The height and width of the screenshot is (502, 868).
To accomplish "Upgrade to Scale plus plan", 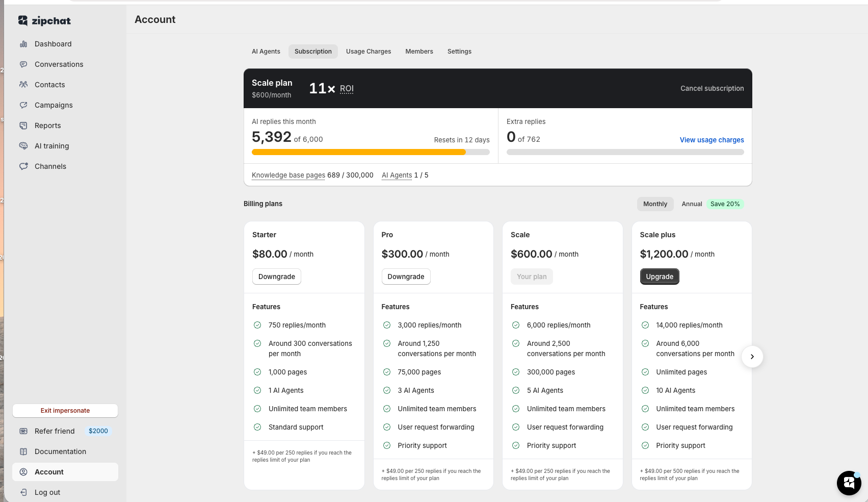I will point(660,277).
